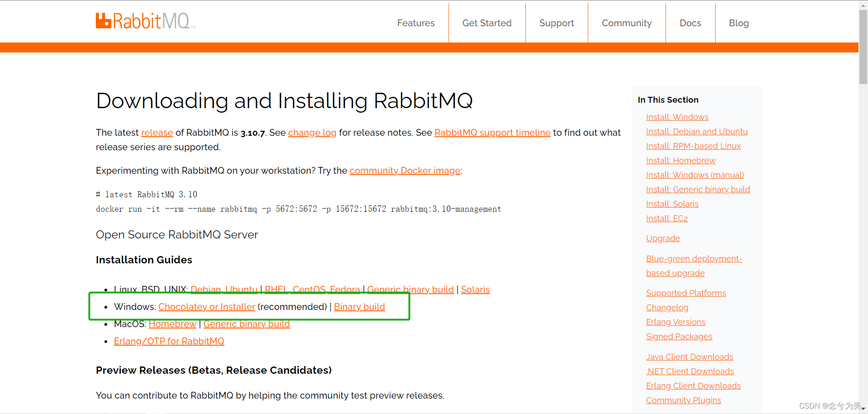Open 'Erlang Versions' sidebar link
868x414 pixels.
[x=675, y=322]
